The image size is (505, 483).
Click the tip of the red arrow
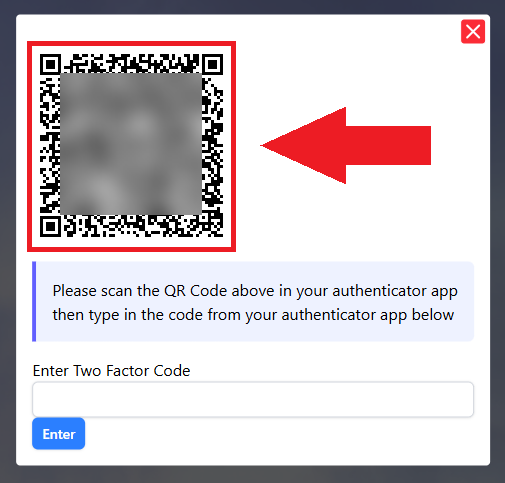coord(265,145)
